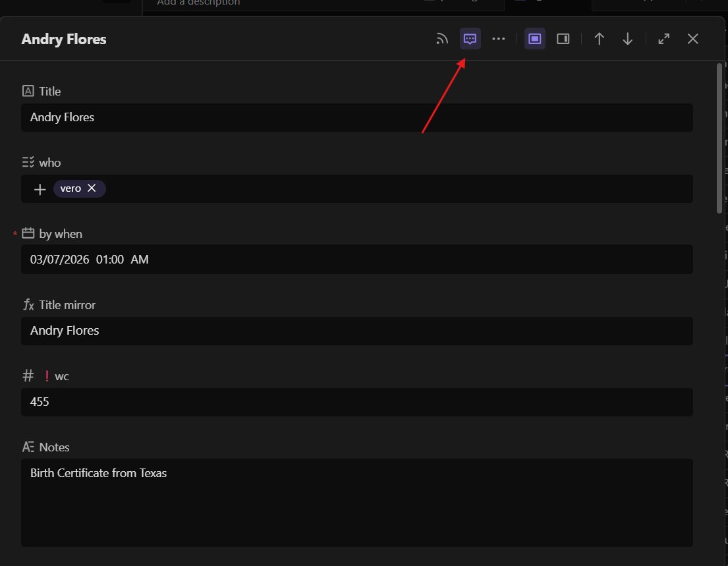The height and width of the screenshot is (566, 728).
Task: Select the Title mirror value field
Action: [x=356, y=331]
